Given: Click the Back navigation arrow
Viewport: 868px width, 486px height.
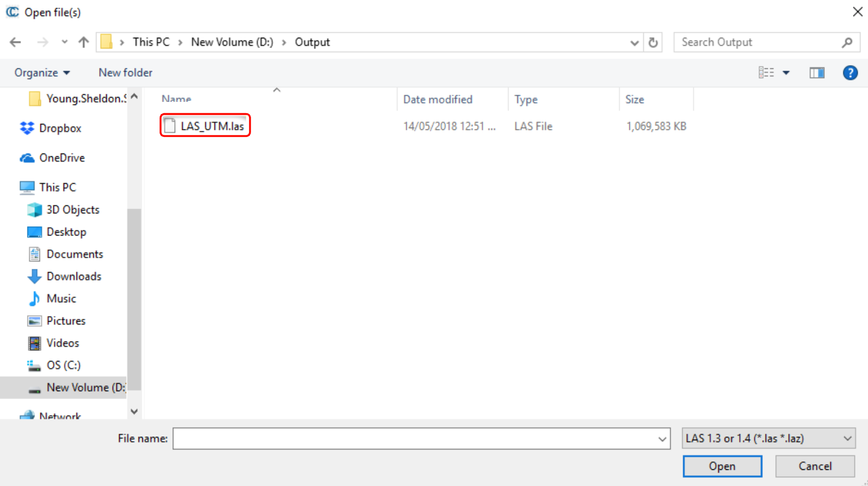Looking at the screenshot, I should pos(15,42).
